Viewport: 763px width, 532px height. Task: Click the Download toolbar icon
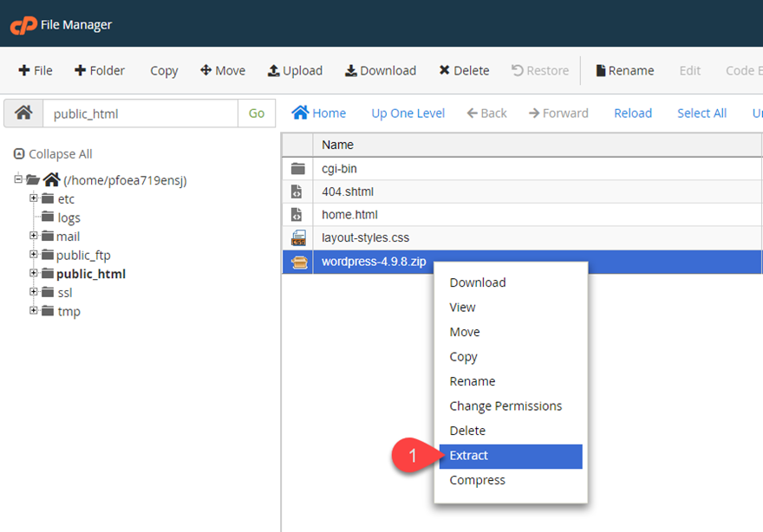click(380, 70)
